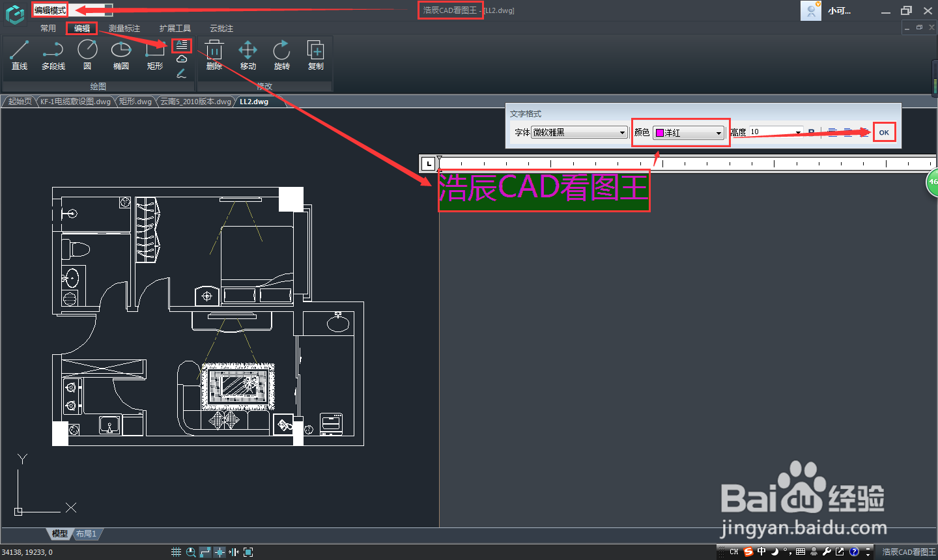
Task: Toggle the moon half-width input icon
Action: (775, 552)
